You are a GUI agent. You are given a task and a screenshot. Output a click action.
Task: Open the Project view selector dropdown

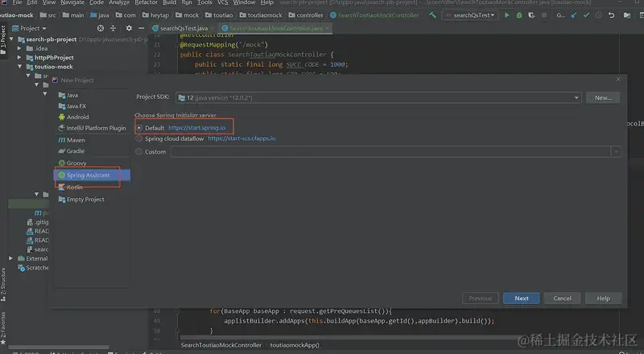[x=30, y=28]
